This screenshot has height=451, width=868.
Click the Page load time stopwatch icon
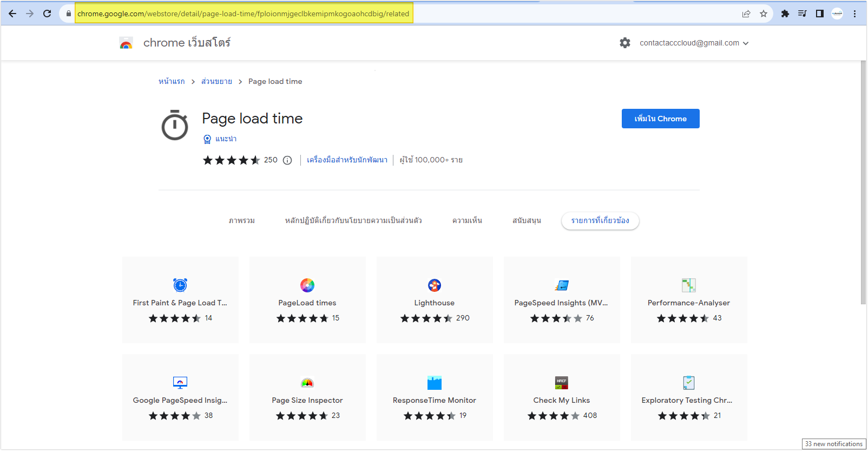(x=175, y=125)
